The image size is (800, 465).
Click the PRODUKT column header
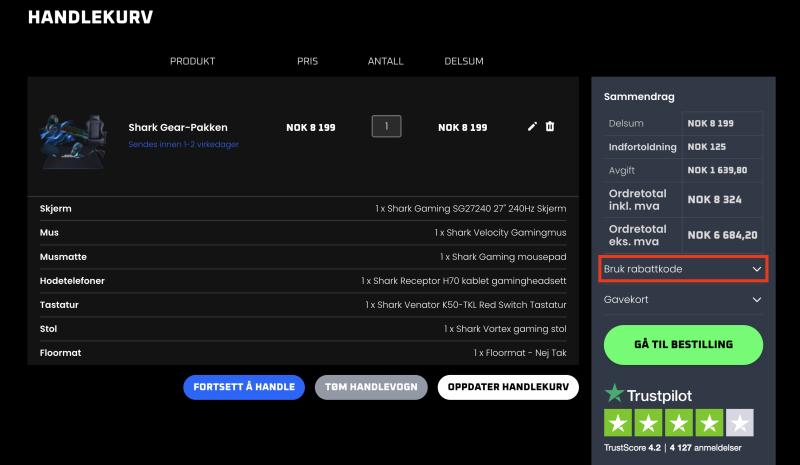point(192,61)
